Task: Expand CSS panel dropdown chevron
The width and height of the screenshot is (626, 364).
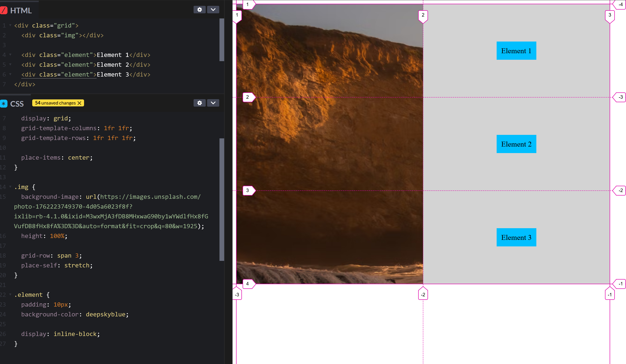Action: tap(213, 103)
